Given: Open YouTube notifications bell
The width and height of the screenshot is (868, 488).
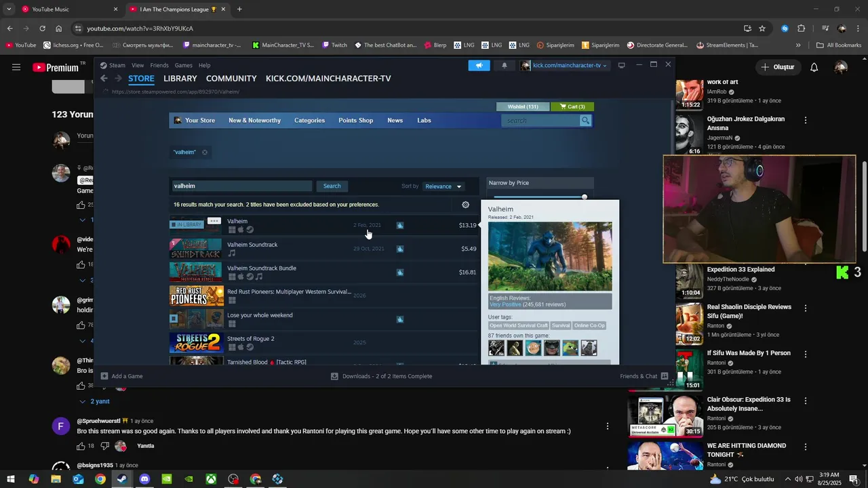Looking at the screenshot, I should [814, 67].
